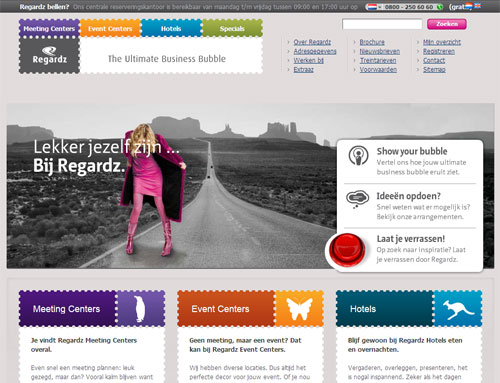
Task: Go to the Sitemap link
Action: [x=434, y=69]
